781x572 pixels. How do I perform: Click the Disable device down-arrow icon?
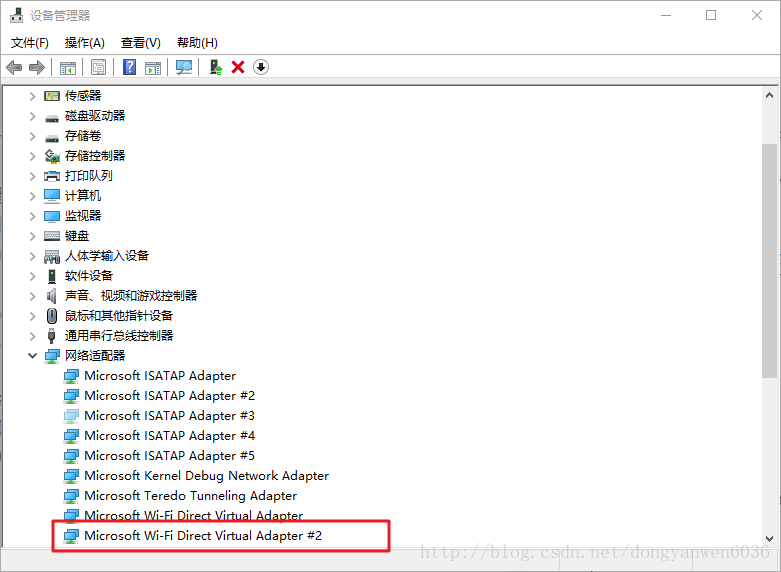pyautogui.click(x=261, y=67)
